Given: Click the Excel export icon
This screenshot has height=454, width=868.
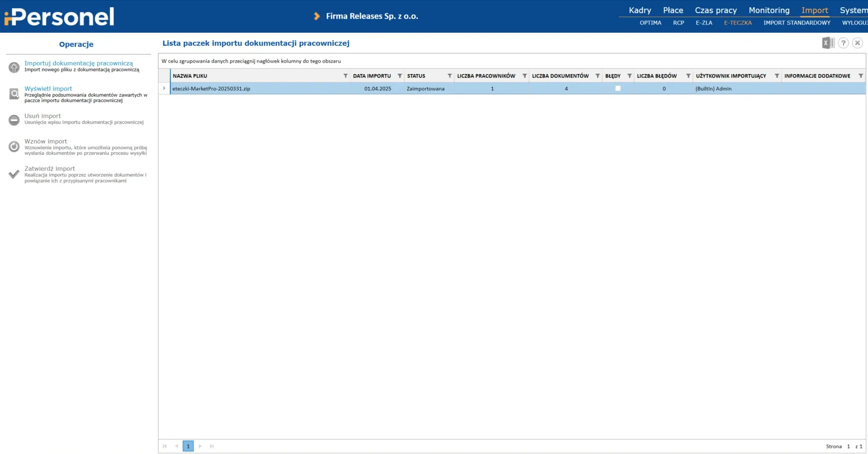Looking at the screenshot, I should (828, 43).
